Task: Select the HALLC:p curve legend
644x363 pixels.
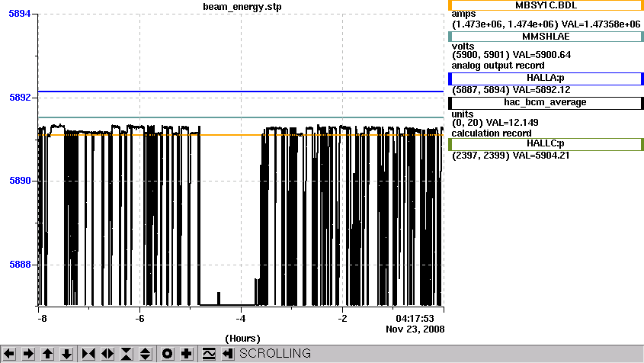Action: pos(546,144)
